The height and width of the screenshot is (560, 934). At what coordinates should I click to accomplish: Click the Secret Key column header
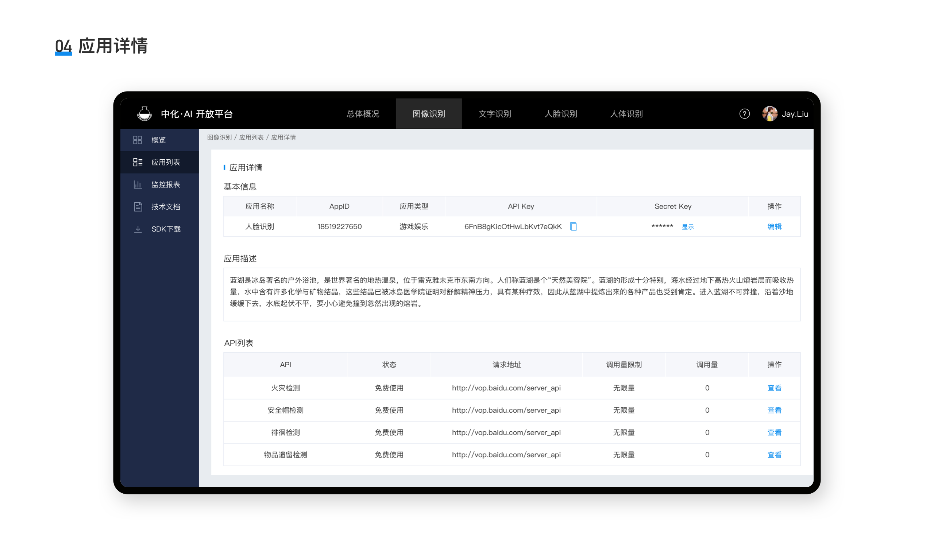point(673,206)
